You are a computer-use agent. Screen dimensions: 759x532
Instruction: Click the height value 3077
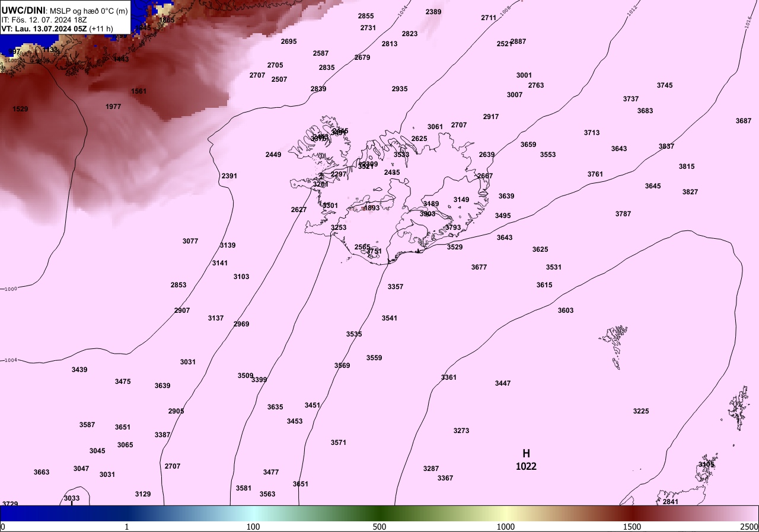(190, 241)
